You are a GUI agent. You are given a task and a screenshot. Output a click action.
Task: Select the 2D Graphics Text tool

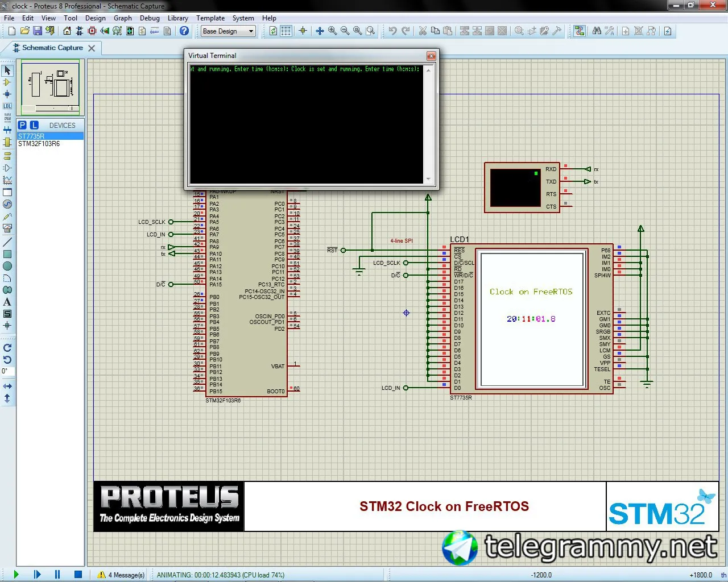point(7,302)
